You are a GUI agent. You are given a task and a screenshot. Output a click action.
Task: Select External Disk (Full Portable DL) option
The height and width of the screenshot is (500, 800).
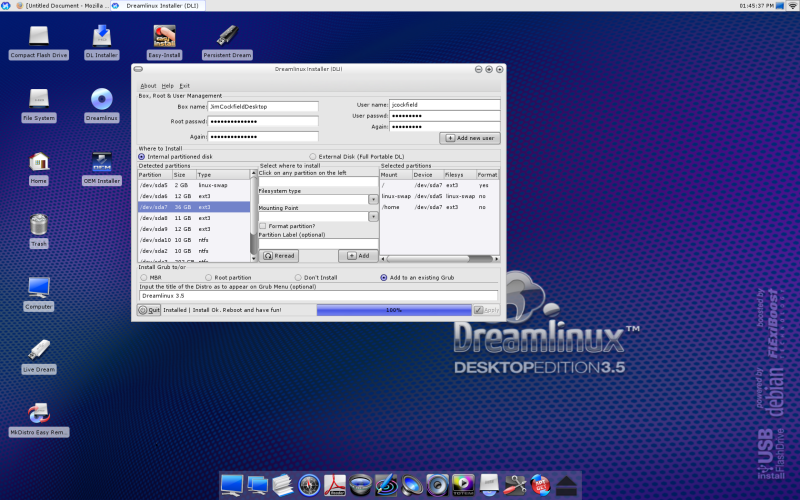313,157
